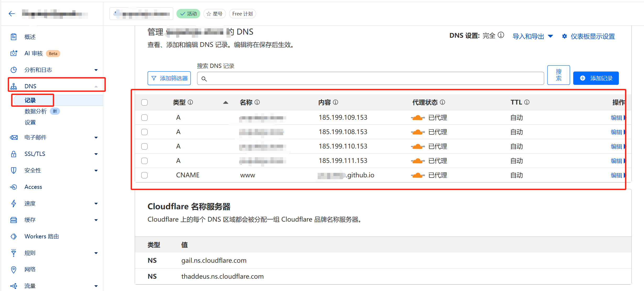
Task: Expand the 电子邮件 dropdown arrow
Action: (x=96, y=138)
